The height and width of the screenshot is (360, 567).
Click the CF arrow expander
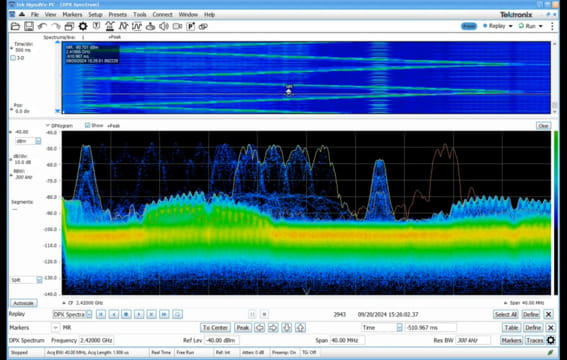pyautogui.click(x=64, y=303)
